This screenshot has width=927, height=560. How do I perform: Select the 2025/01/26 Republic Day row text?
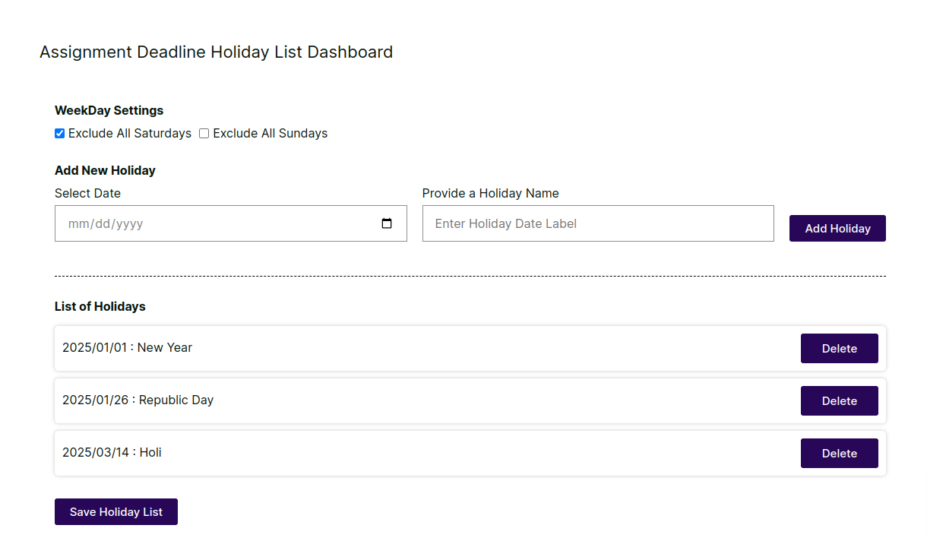pyautogui.click(x=138, y=400)
